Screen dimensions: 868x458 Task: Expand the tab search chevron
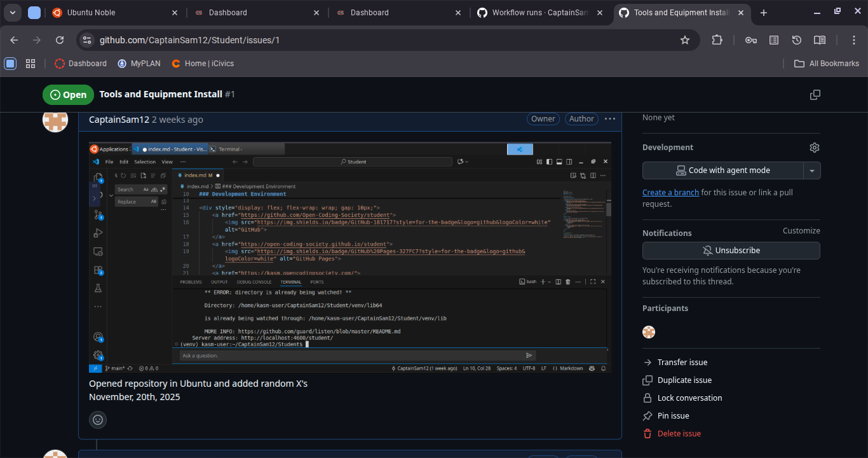13,13
